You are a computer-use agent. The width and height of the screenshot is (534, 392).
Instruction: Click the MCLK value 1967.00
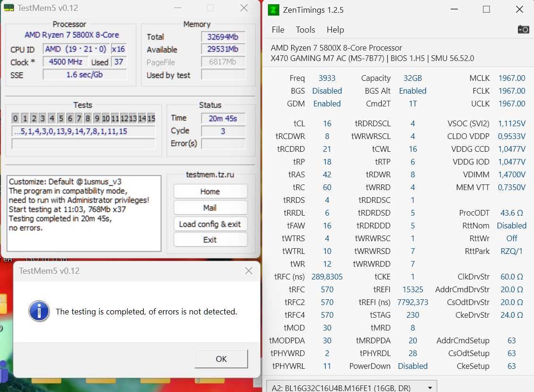click(512, 78)
